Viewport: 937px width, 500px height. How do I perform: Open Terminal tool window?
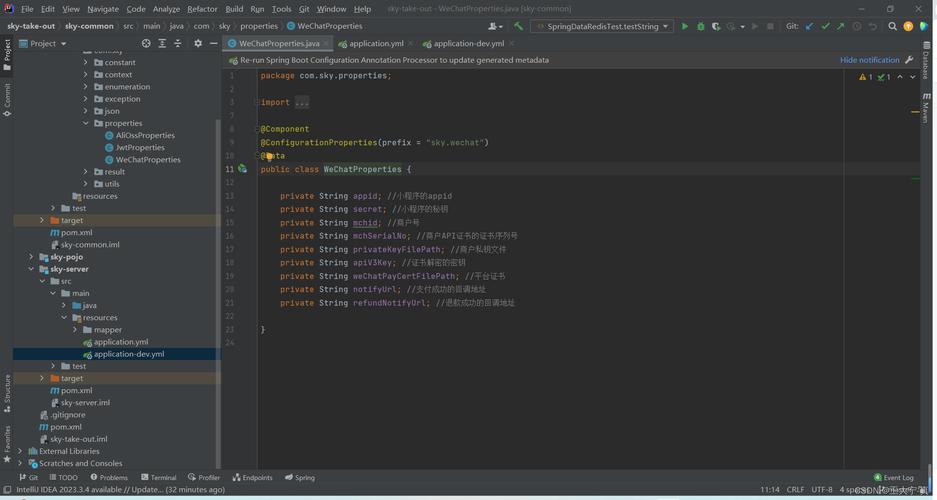coord(158,477)
